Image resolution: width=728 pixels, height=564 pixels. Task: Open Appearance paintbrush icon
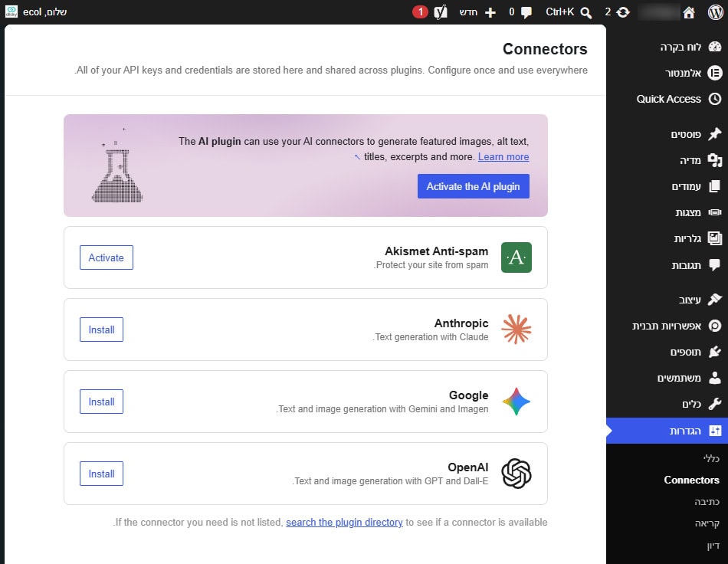[x=715, y=300]
